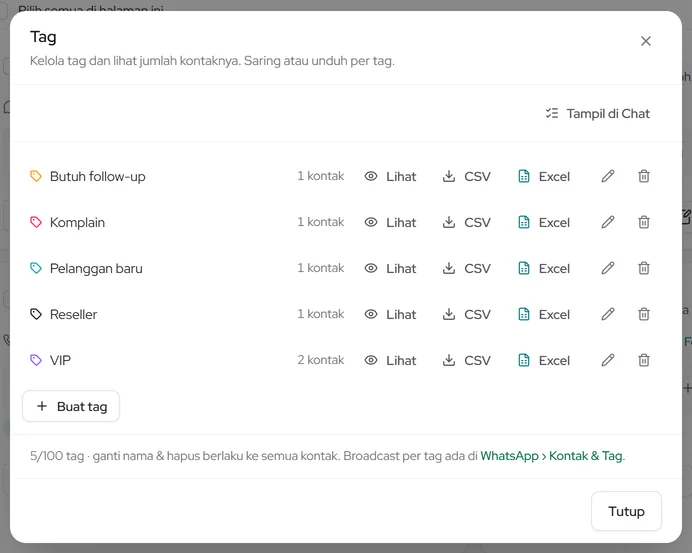Delete the VIP tag
The width and height of the screenshot is (692, 553).
click(x=644, y=360)
